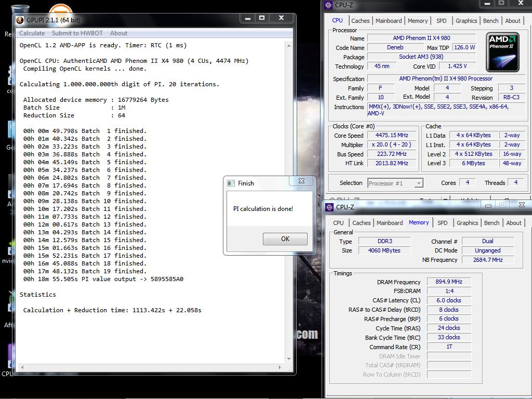Image resolution: width=532 pixels, height=399 pixels.
Task: Click the GPUPI vertical scrollbar up arrow
Action: pos(289,46)
